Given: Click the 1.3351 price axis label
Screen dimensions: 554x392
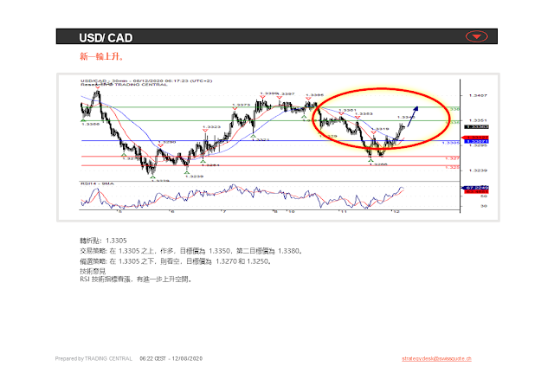Looking at the screenshot, I should pyautogui.click(x=478, y=120).
